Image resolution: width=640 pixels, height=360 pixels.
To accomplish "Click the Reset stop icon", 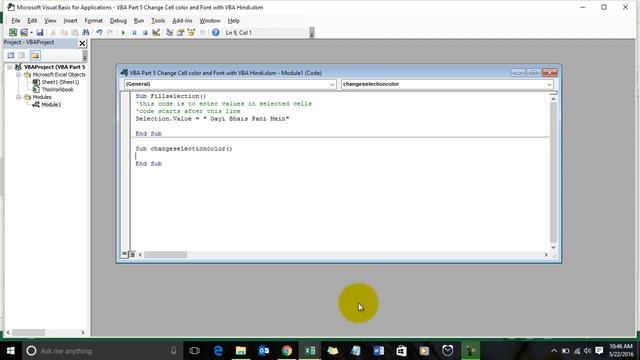I will [x=145, y=32].
